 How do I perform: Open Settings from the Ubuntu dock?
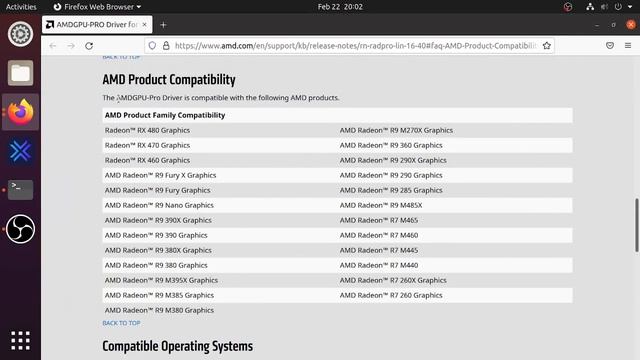coord(20,34)
